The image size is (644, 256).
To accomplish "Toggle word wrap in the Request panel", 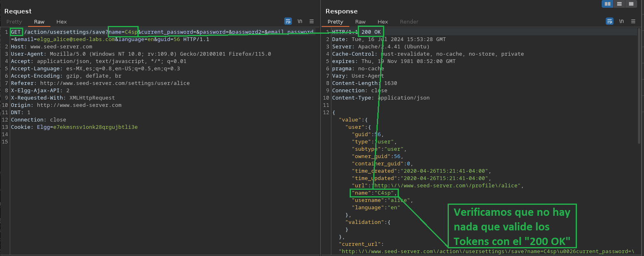I will (x=288, y=22).
